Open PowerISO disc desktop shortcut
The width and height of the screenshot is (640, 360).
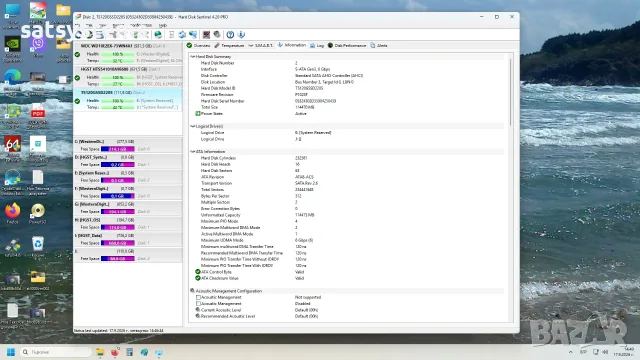(38, 213)
